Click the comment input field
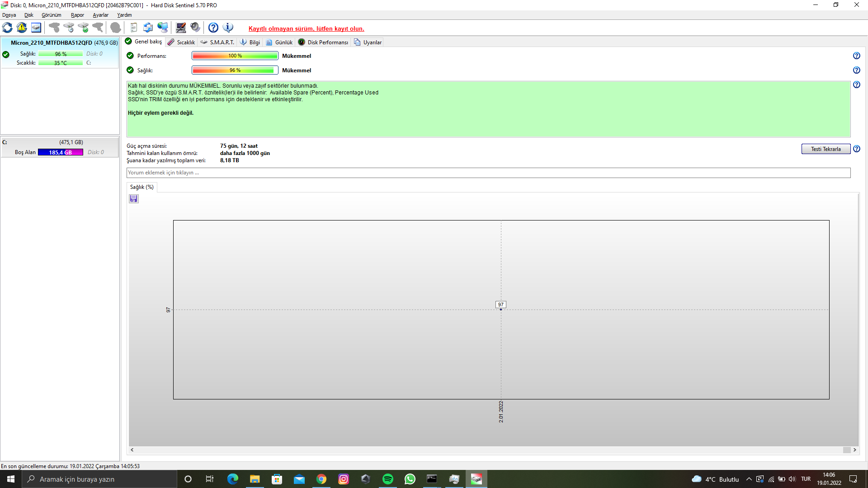The width and height of the screenshot is (868, 488). pos(488,173)
